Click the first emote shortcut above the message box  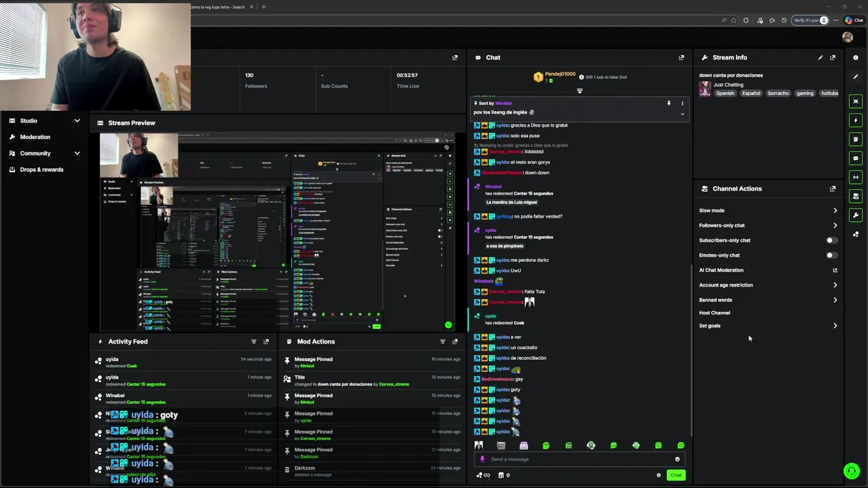[x=479, y=445]
